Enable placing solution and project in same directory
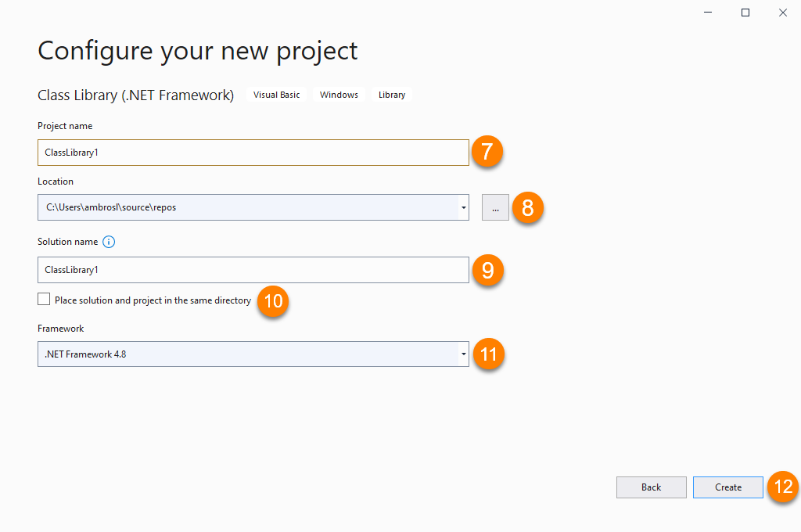801x532 pixels. coord(44,300)
